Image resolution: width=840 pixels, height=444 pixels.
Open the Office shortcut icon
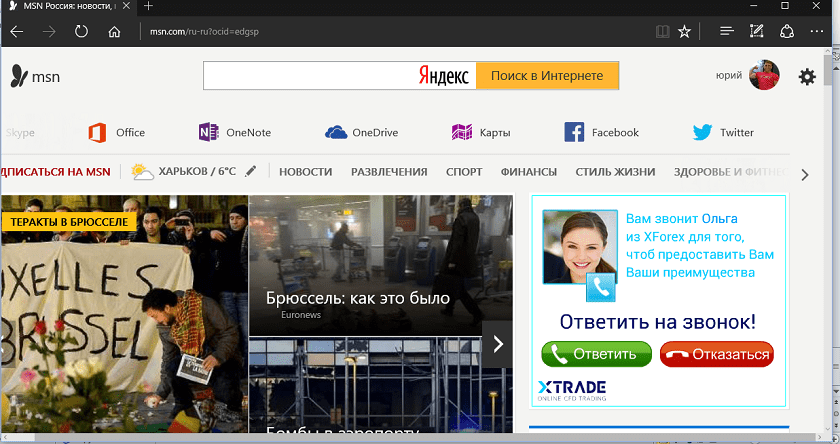(97, 132)
